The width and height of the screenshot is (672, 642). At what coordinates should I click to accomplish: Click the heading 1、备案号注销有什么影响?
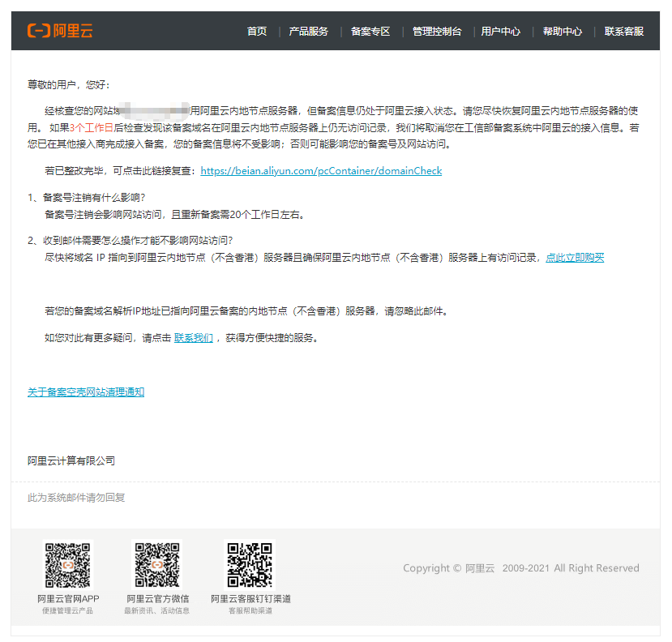coord(87,197)
